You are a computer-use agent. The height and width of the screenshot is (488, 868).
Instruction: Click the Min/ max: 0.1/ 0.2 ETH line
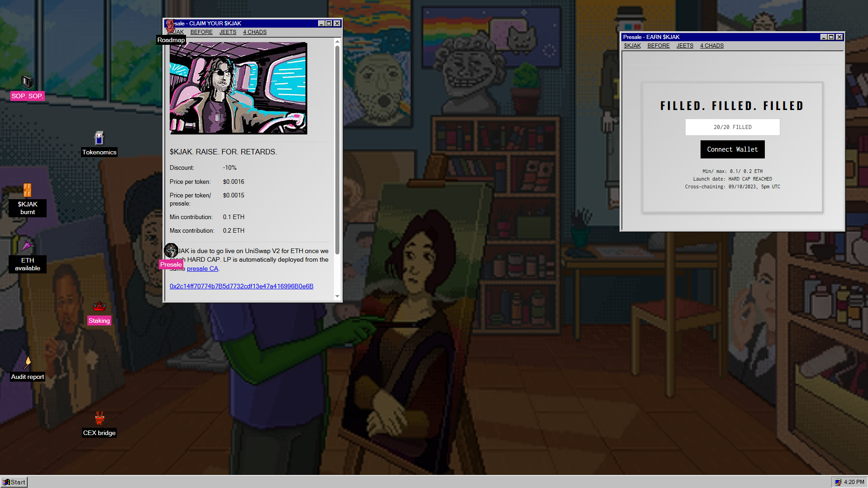(732, 171)
